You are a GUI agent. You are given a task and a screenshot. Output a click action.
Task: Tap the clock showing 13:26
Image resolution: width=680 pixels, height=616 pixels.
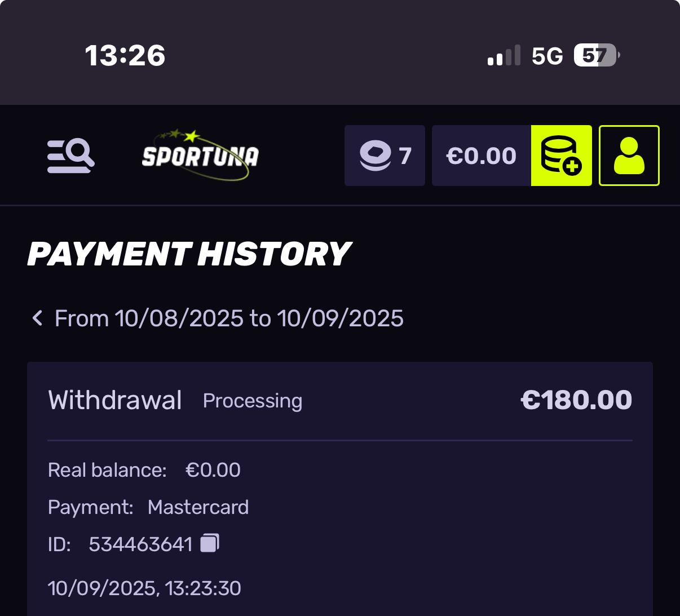125,56
